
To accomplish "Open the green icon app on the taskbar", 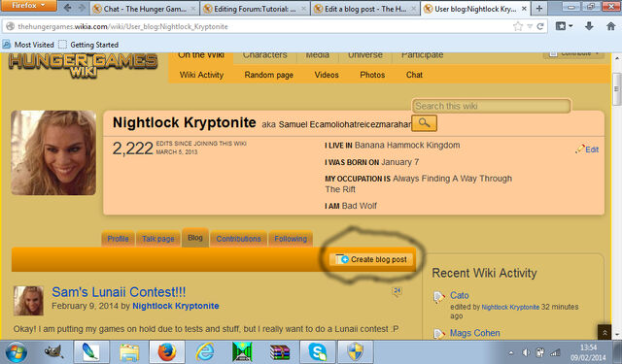I will pos(242,351).
